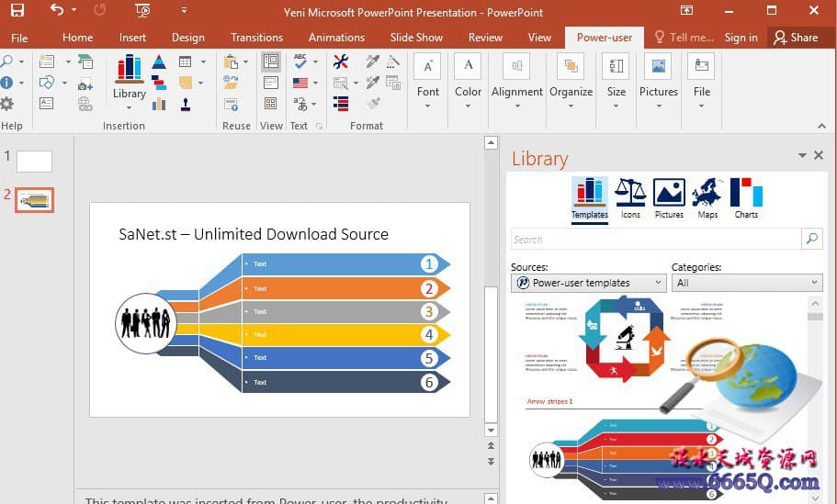
Task: Open the settings gear in Help group
Action: click(7, 104)
